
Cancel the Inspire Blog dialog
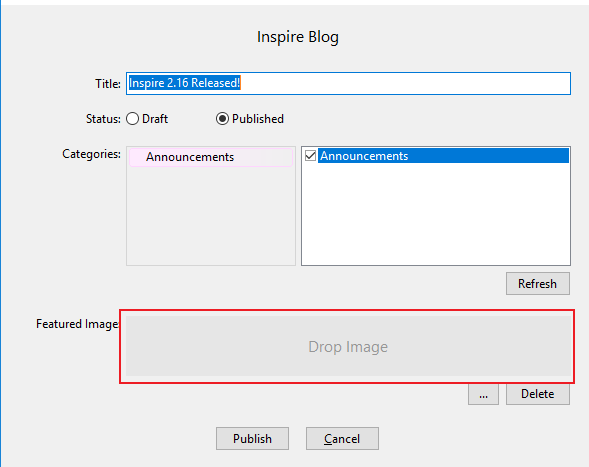pos(342,438)
